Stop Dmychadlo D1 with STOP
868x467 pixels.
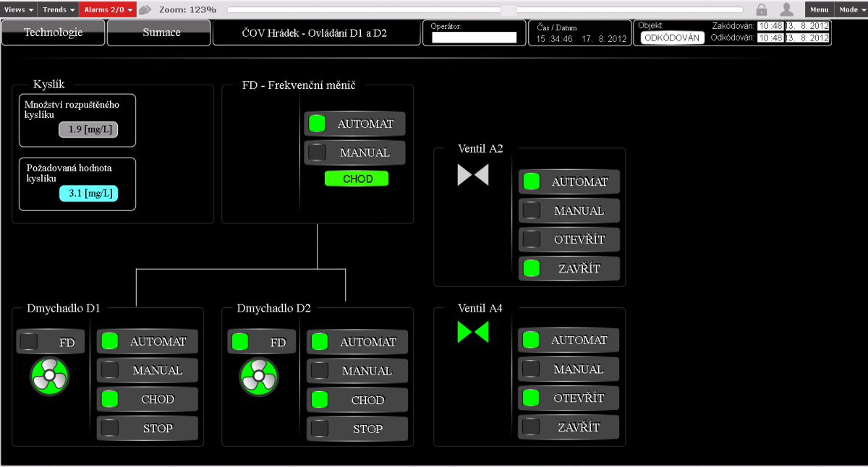tap(148, 428)
